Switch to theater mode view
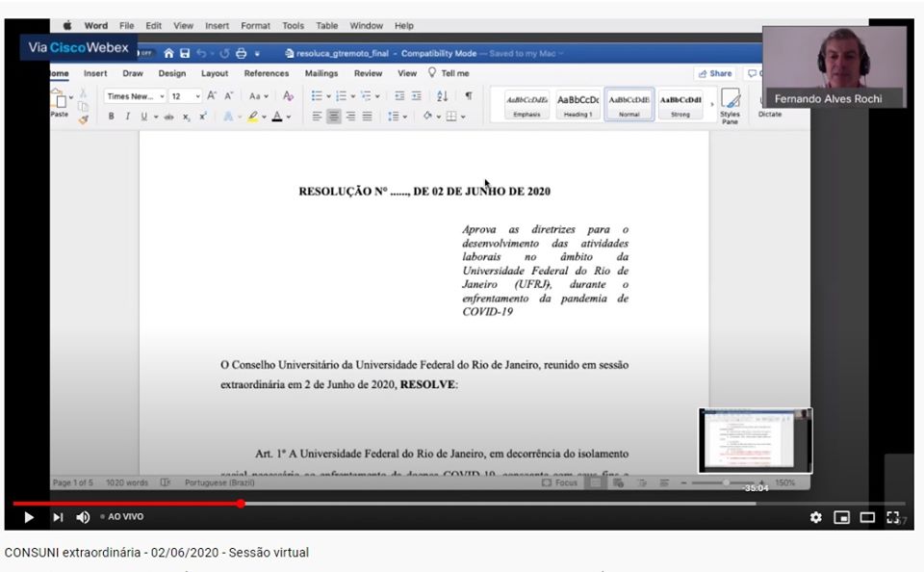924x572 pixels. (867, 517)
